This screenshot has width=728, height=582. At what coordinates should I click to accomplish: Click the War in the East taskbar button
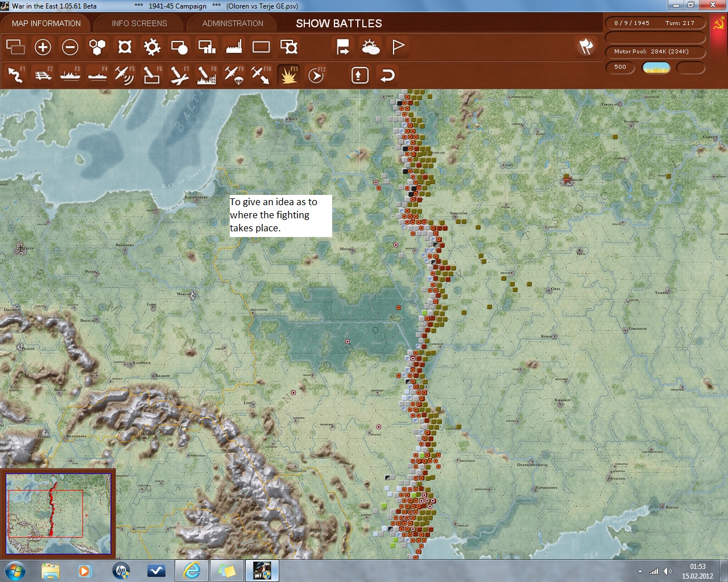pos(262,571)
